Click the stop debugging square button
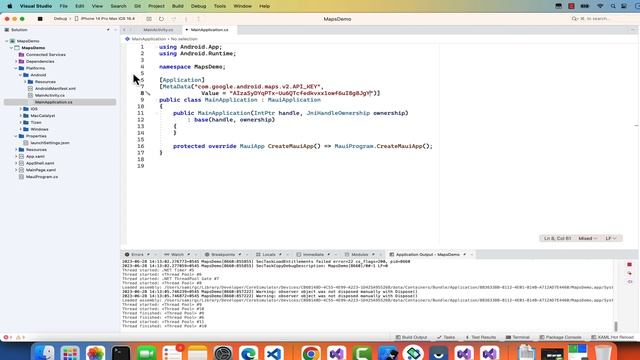This screenshot has width=640, height=360. [40, 19]
